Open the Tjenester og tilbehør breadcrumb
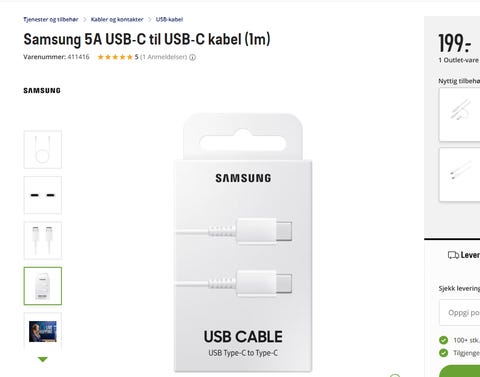The image size is (480, 377). coord(51,19)
